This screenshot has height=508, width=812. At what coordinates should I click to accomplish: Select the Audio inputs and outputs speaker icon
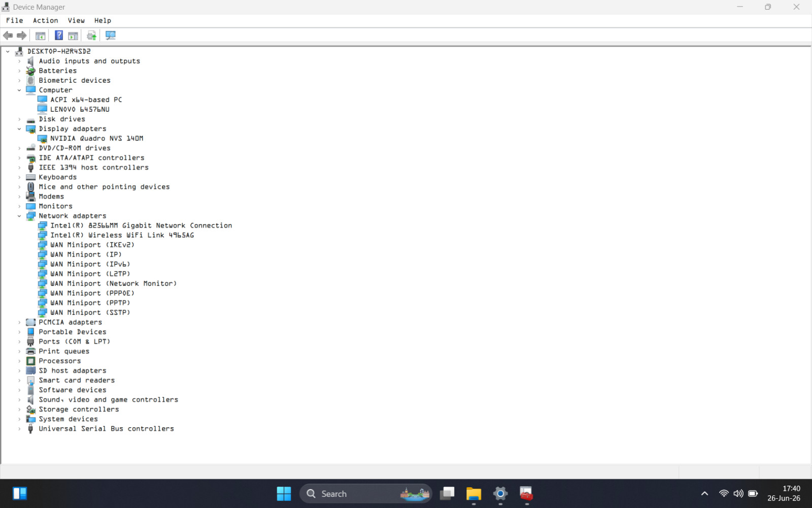pos(30,61)
